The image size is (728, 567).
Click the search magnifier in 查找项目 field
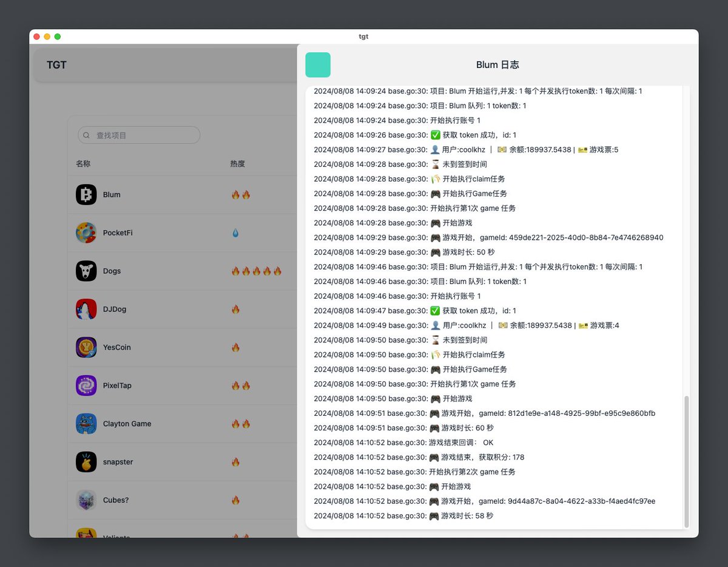tap(87, 135)
